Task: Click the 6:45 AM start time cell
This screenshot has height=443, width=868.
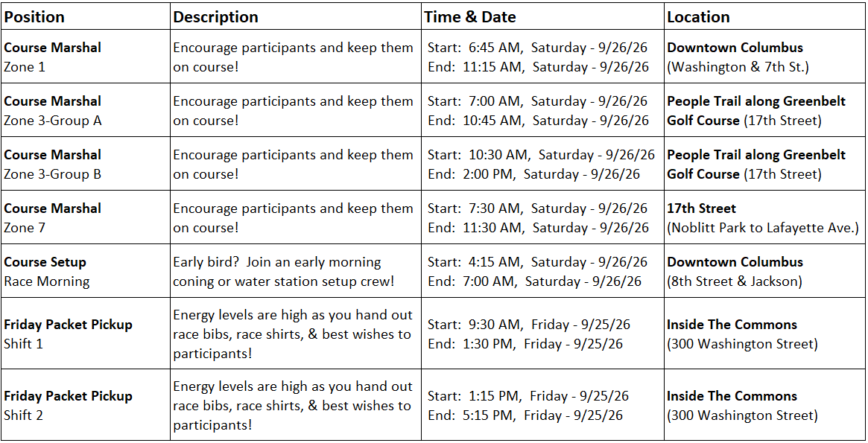Action: pyautogui.click(x=542, y=57)
